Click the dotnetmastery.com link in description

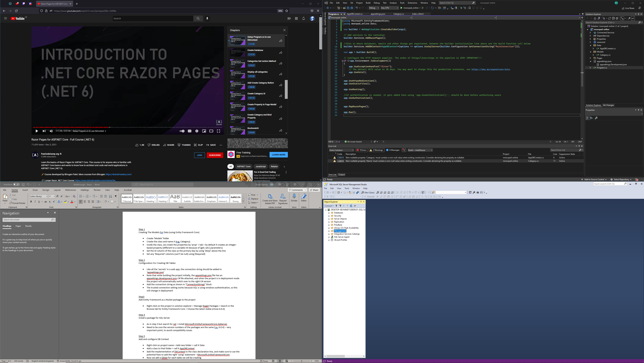[118, 174]
